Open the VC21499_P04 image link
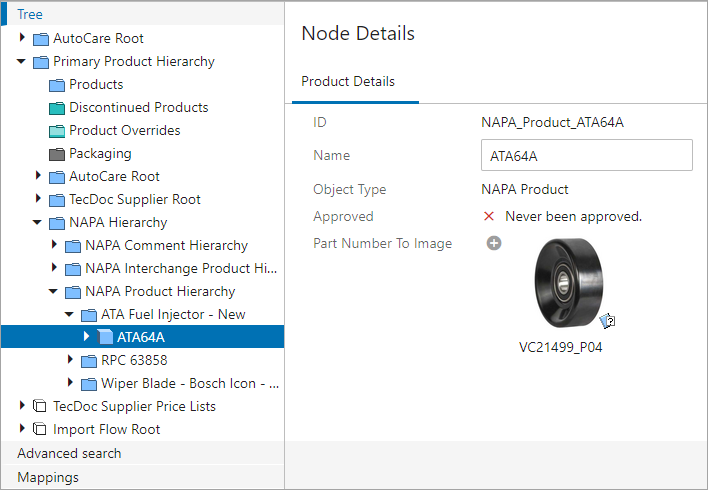 pos(560,347)
